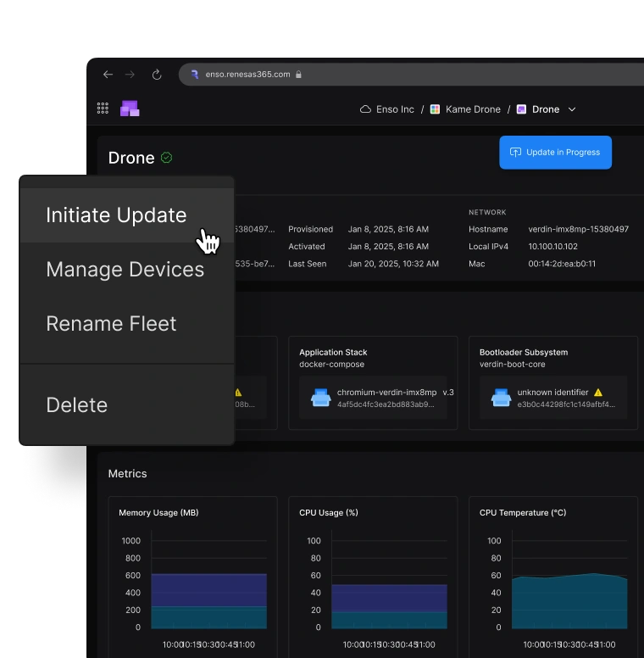The image size is (644, 658).
Task: Open the apps grid launcher icon
Action: (103, 109)
